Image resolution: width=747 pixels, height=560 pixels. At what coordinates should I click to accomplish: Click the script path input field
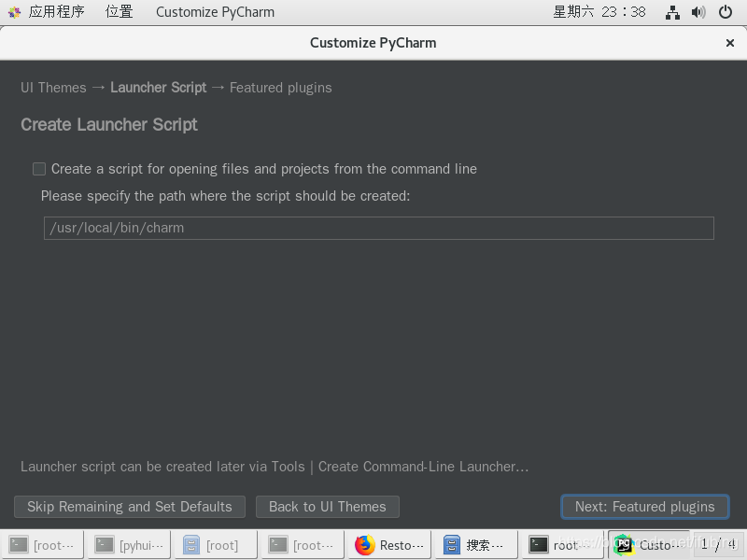379,228
